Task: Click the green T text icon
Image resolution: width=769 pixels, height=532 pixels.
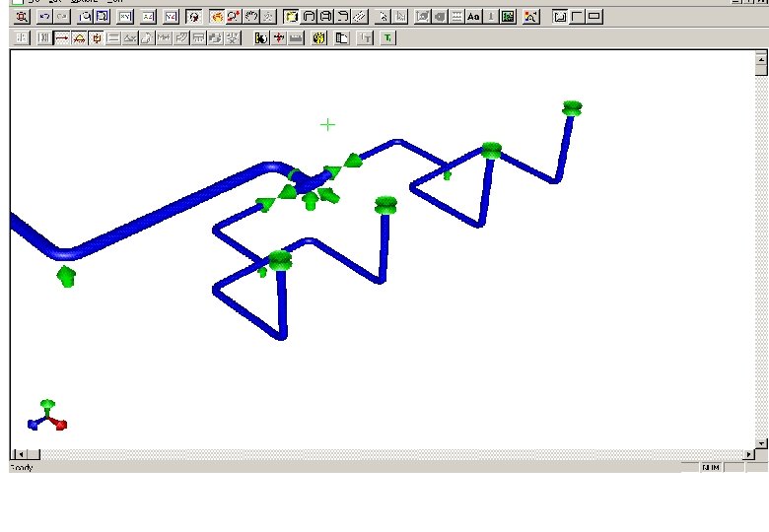Action: [x=387, y=37]
